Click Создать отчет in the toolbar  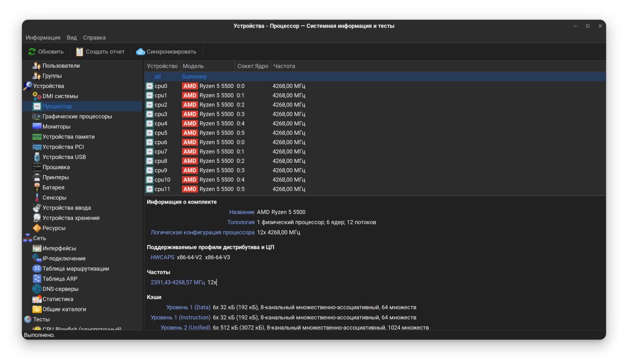tap(100, 52)
